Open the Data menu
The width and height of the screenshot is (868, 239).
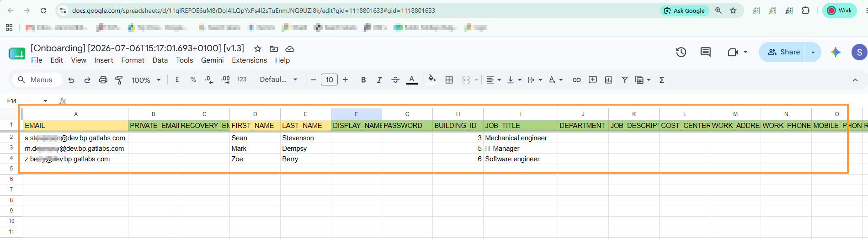point(160,60)
